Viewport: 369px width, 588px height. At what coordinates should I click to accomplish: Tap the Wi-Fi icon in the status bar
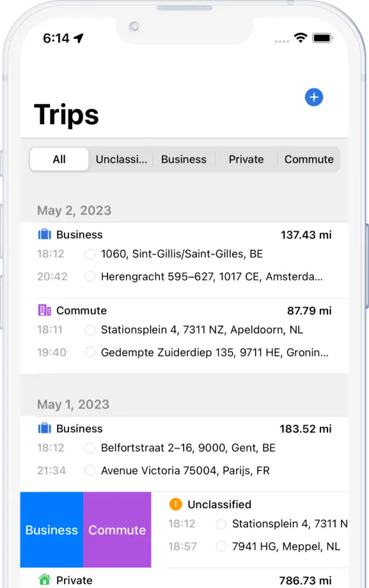(301, 38)
